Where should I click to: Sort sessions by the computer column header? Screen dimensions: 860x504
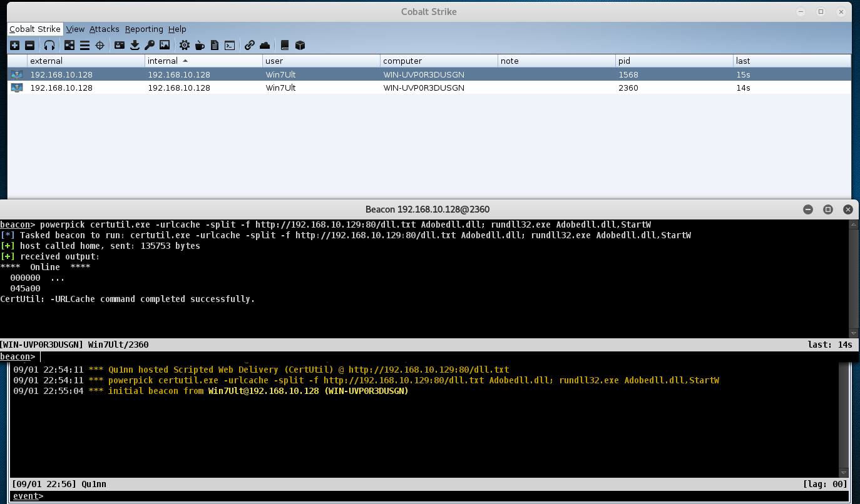(x=439, y=61)
